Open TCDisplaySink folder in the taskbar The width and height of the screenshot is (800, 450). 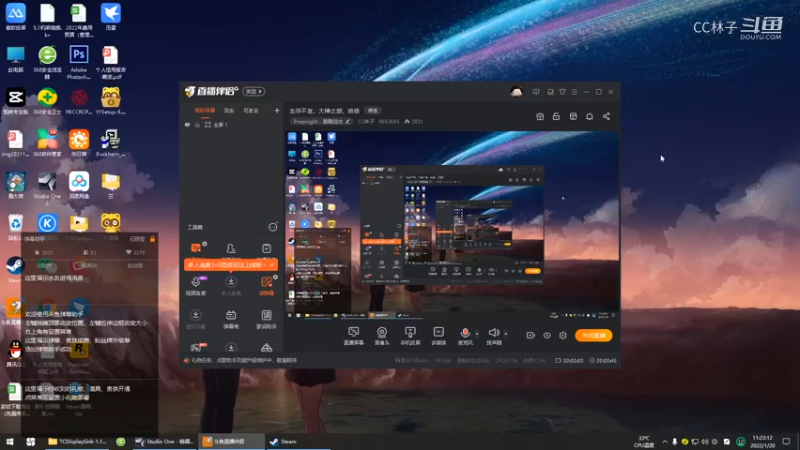(x=78, y=441)
